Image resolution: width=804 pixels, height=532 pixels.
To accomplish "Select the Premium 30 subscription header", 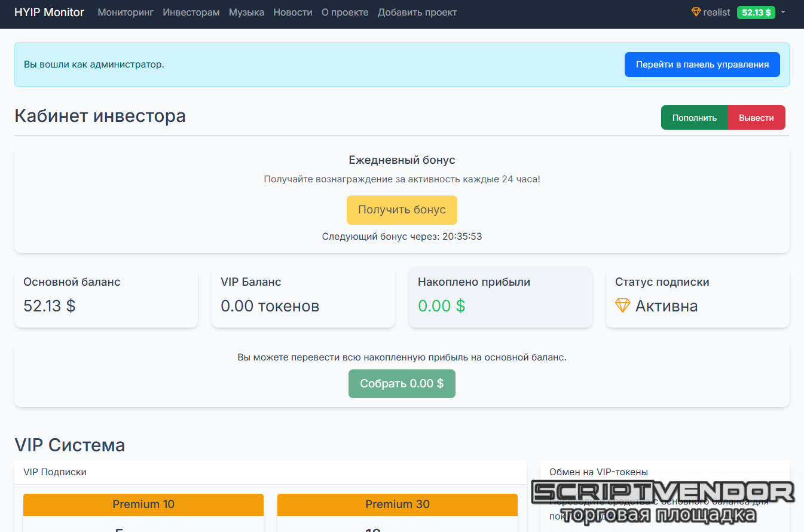I will [398, 505].
